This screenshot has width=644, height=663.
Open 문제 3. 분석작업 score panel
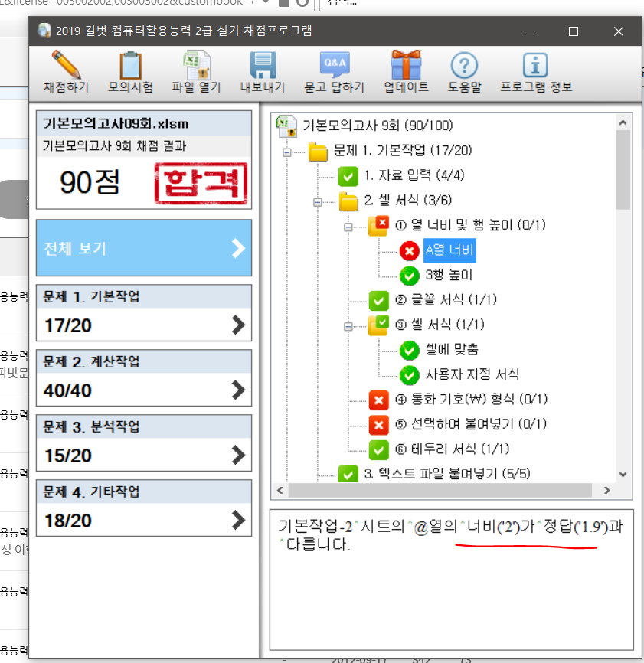click(144, 443)
